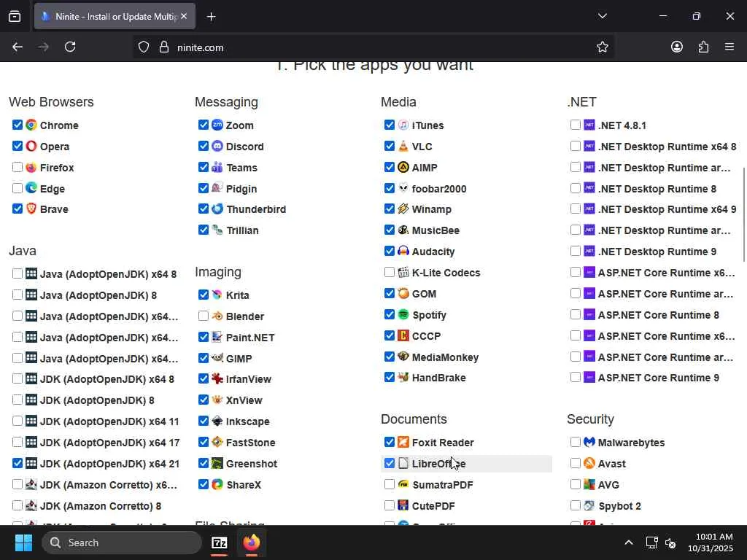Click the CutePDF label
The width and height of the screenshot is (747, 560).
[x=433, y=506]
